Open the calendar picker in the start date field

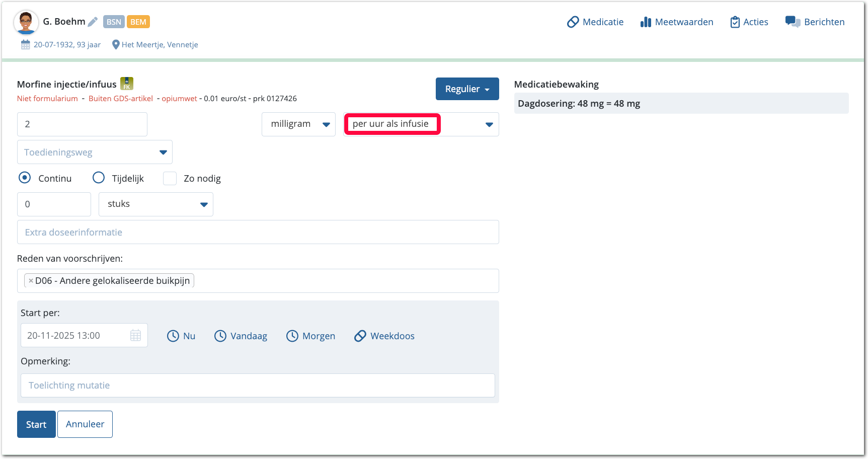[x=135, y=336]
